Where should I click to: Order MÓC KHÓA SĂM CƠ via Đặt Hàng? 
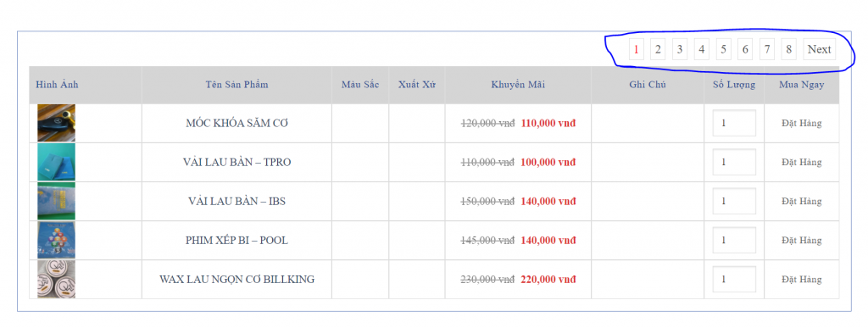tap(802, 124)
